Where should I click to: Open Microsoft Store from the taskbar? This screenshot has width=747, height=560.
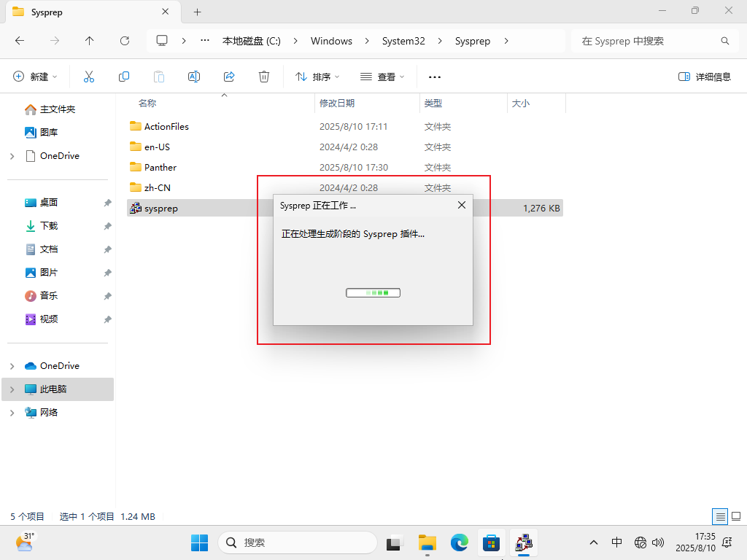click(x=491, y=542)
